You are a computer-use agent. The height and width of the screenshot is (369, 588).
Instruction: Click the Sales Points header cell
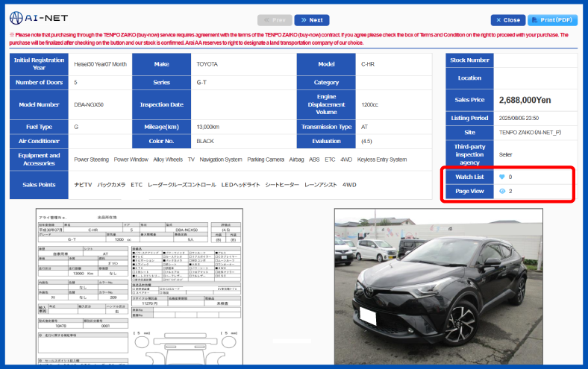pos(39,185)
